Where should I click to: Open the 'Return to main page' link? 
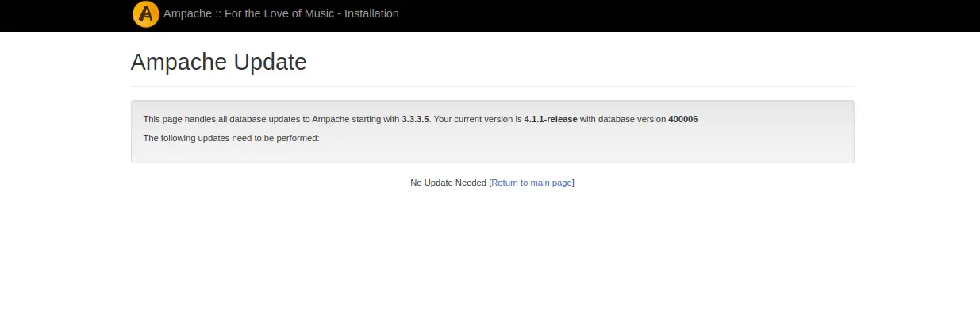pyautogui.click(x=532, y=183)
